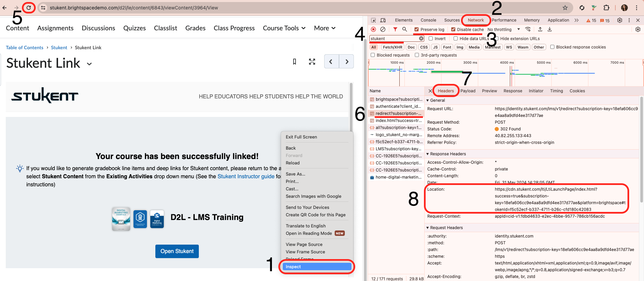Image resolution: width=644 pixels, height=281 pixels.
Task: Open the Grades navigation link
Action: tap(195, 28)
